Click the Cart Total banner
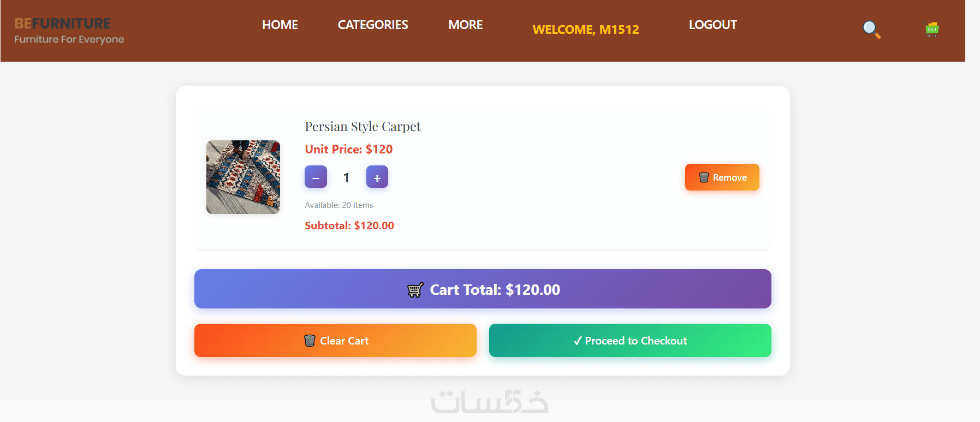980x422 pixels. 483,289
